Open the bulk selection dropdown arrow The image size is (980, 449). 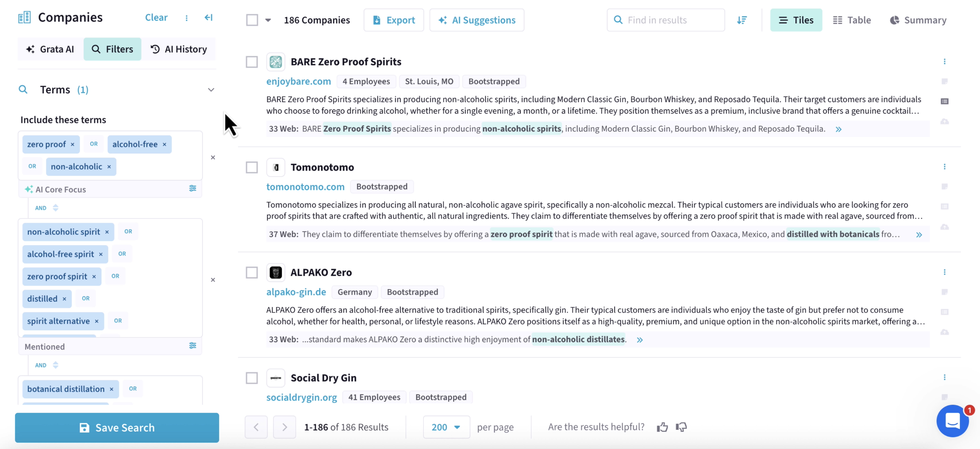[269, 20]
